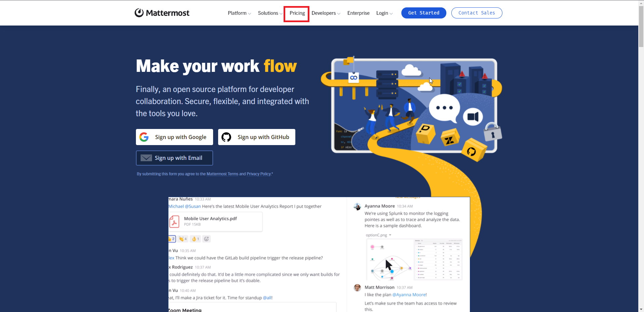
Task: Click the page scrollbar thumb
Action: 641,26
